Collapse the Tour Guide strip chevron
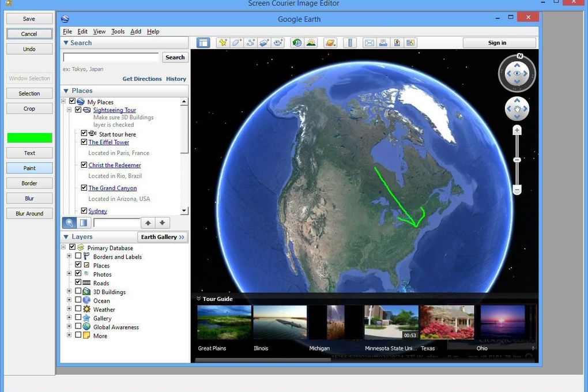The image size is (588, 392). [198, 299]
